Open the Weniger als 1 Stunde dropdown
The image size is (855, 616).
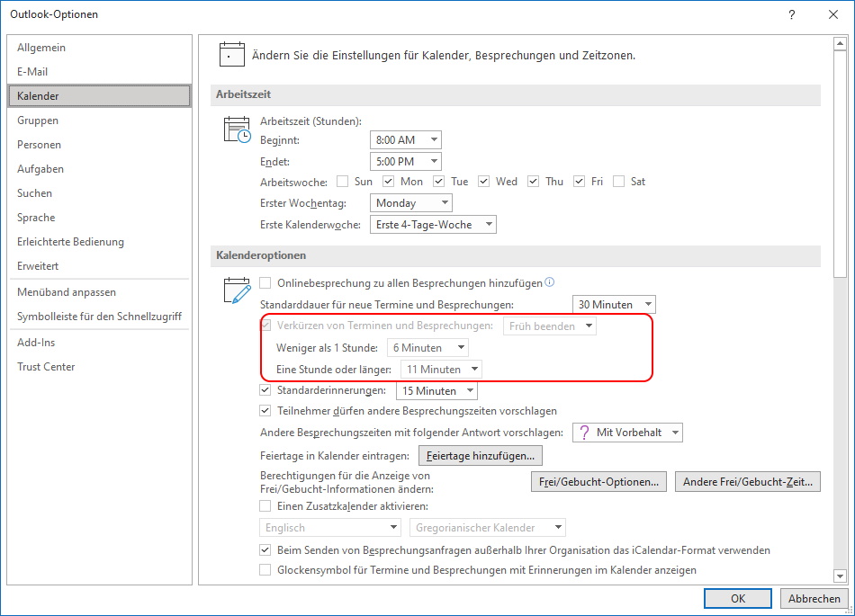(427, 347)
